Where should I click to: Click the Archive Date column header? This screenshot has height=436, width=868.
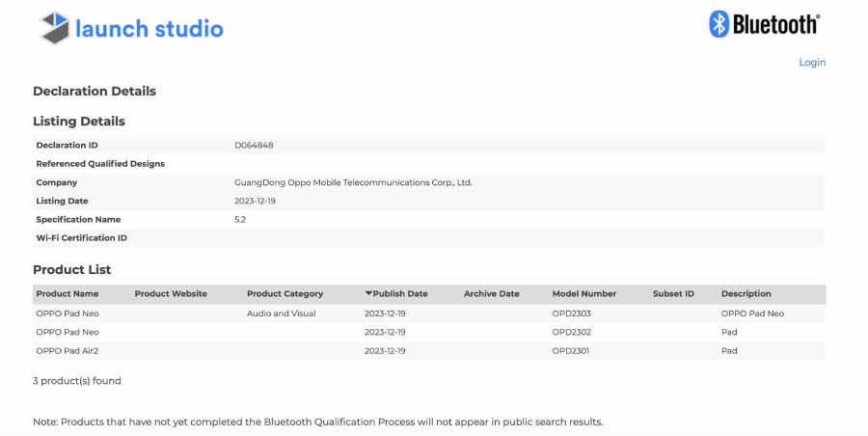coord(492,293)
